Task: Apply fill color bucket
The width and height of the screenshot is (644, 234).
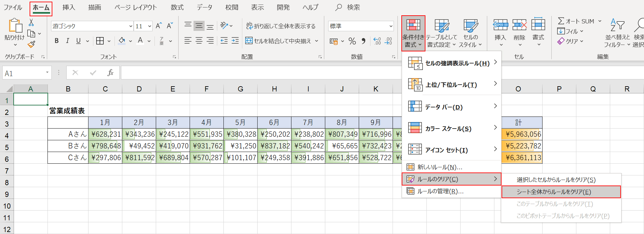Action: click(x=122, y=41)
